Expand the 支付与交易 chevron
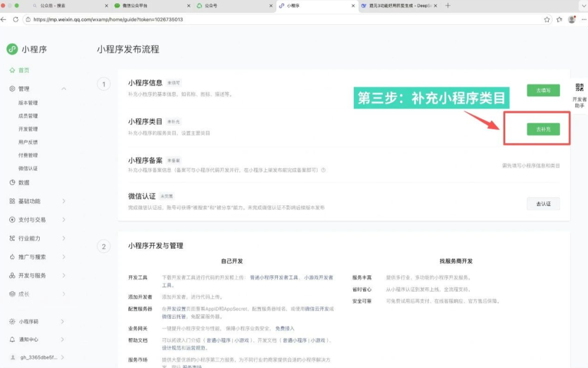 point(64,219)
